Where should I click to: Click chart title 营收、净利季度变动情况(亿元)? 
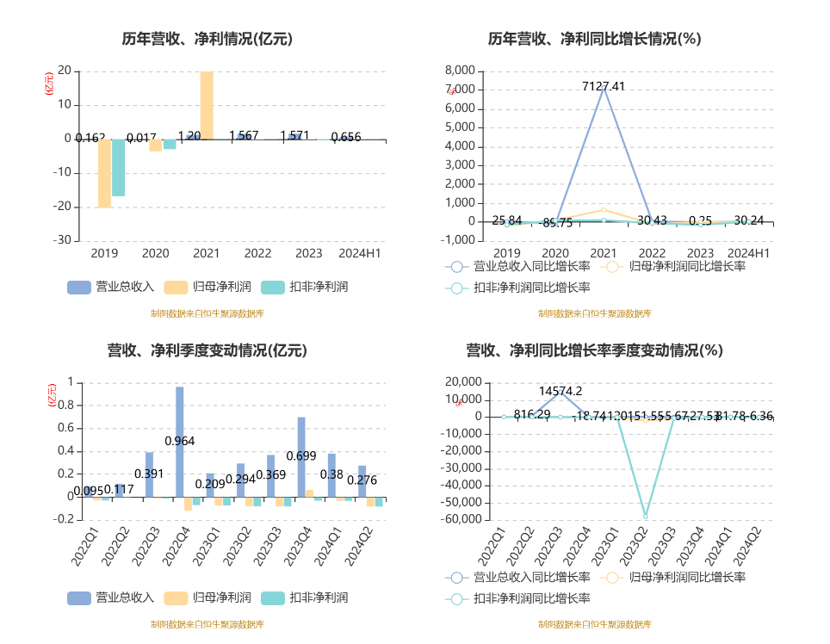point(207,350)
